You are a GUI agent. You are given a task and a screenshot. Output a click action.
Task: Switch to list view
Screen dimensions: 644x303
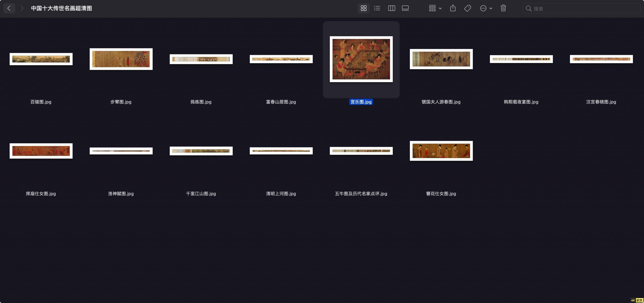[x=377, y=8]
